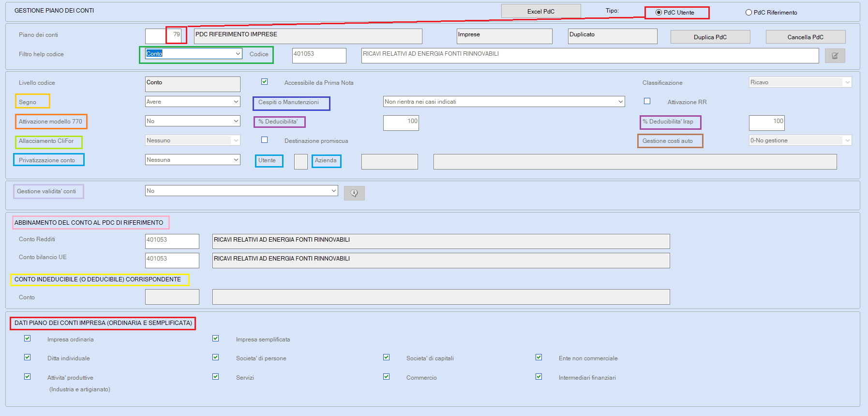Screen dimensions: 868x416
Task: Uncheck the Servizi checkbox
Action: point(215,377)
